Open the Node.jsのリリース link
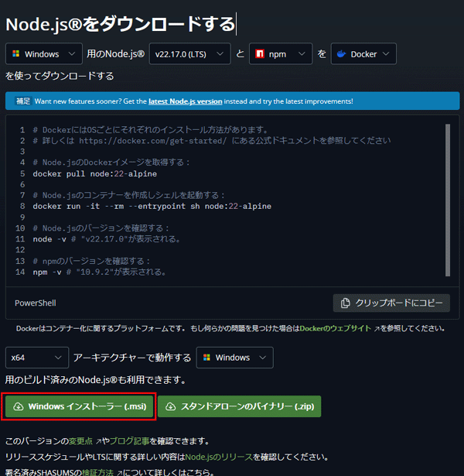This screenshot has width=464, height=476. pos(219,457)
